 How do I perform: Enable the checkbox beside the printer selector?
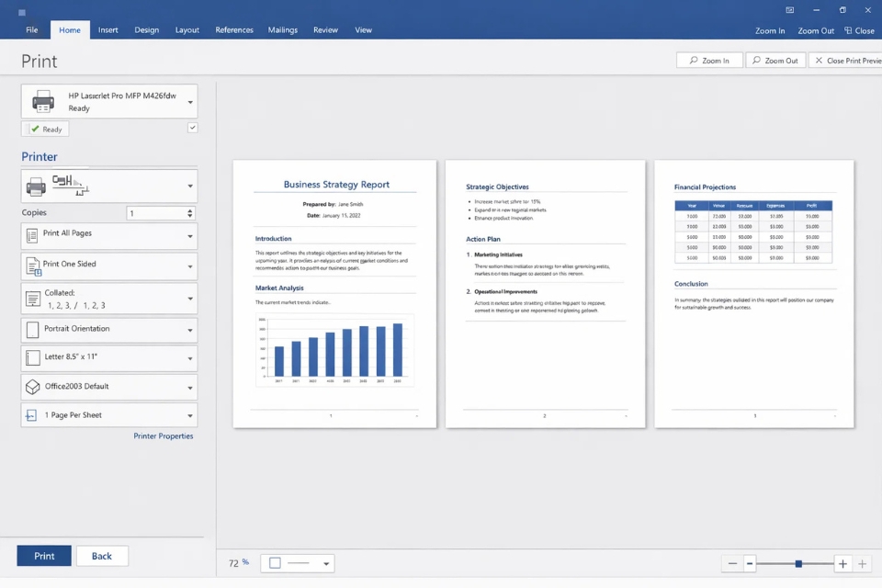point(192,127)
